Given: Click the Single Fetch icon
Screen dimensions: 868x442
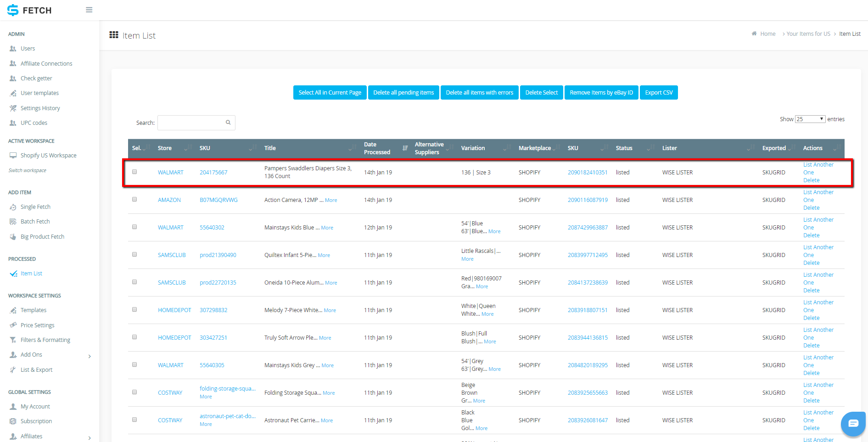Looking at the screenshot, I should point(13,207).
